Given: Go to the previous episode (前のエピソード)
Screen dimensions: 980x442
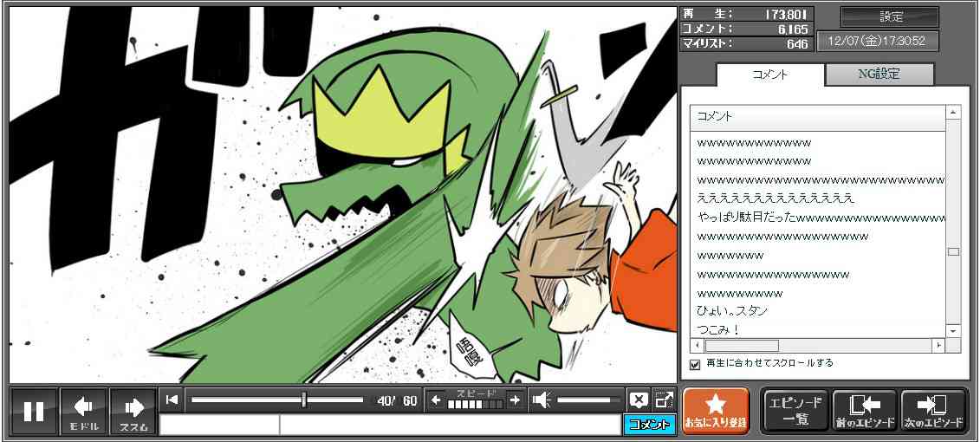Looking at the screenshot, I should (864, 411).
